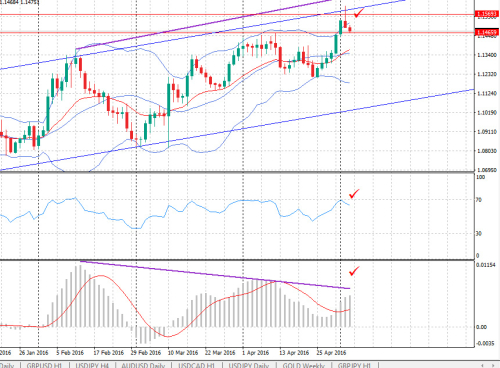The width and height of the screenshot is (500, 368).
Task: Click the red checkmark in the RSI panel
Action: (354, 194)
